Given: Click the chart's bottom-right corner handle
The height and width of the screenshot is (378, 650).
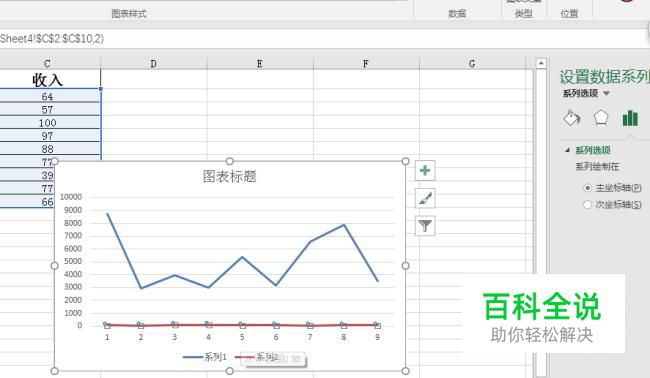Looking at the screenshot, I should pyautogui.click(x=405, y=371).
